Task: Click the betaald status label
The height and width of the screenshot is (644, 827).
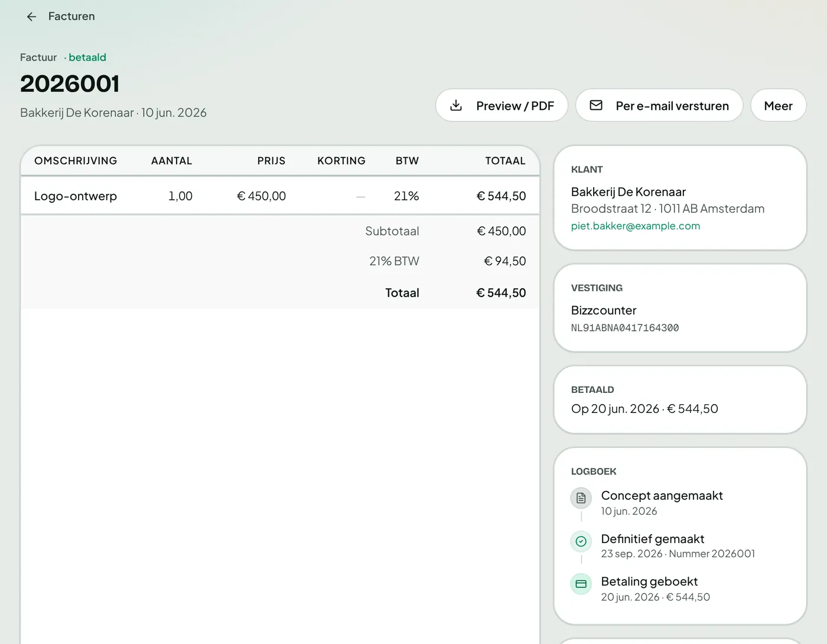Action: [x=87, y=57]
